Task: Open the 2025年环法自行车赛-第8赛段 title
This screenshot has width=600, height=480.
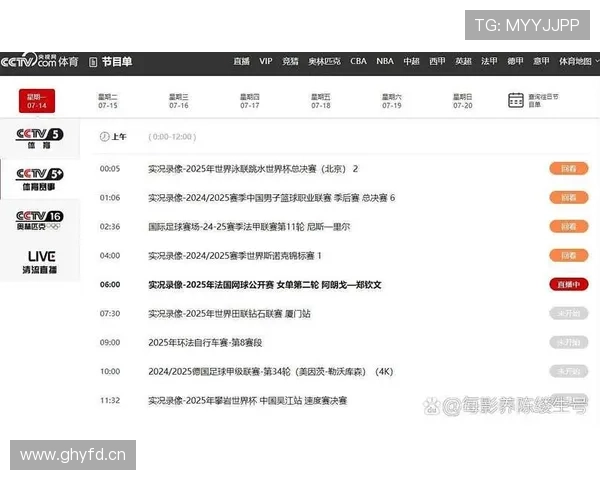Action: 205,343
